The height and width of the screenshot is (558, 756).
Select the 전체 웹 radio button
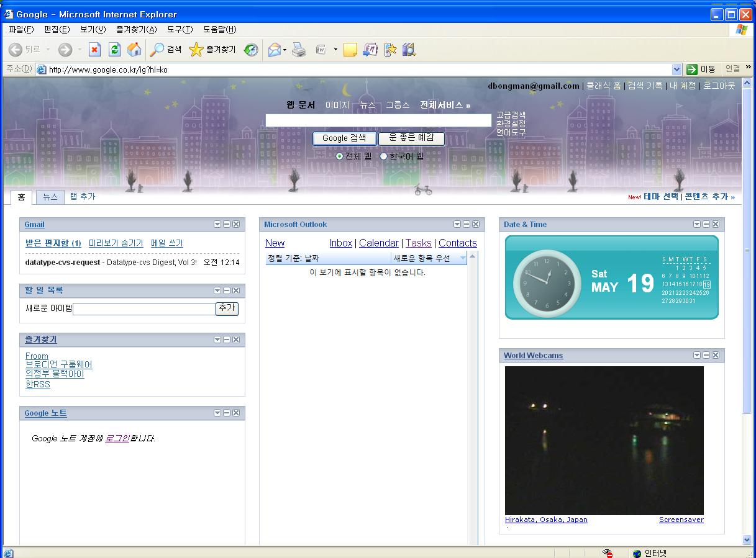[339, 156]
